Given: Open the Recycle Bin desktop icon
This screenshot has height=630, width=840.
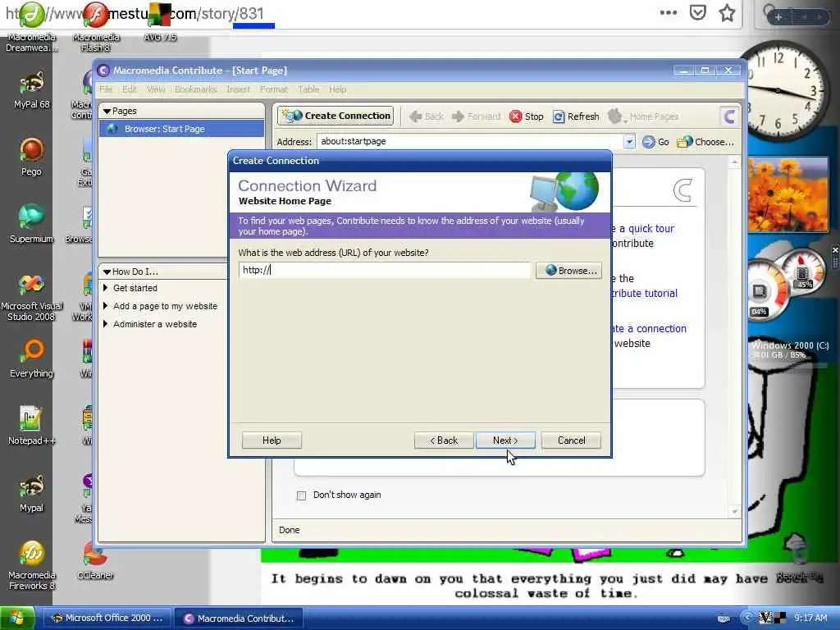Looking at the screenshot, I should (x=798, y=556).
